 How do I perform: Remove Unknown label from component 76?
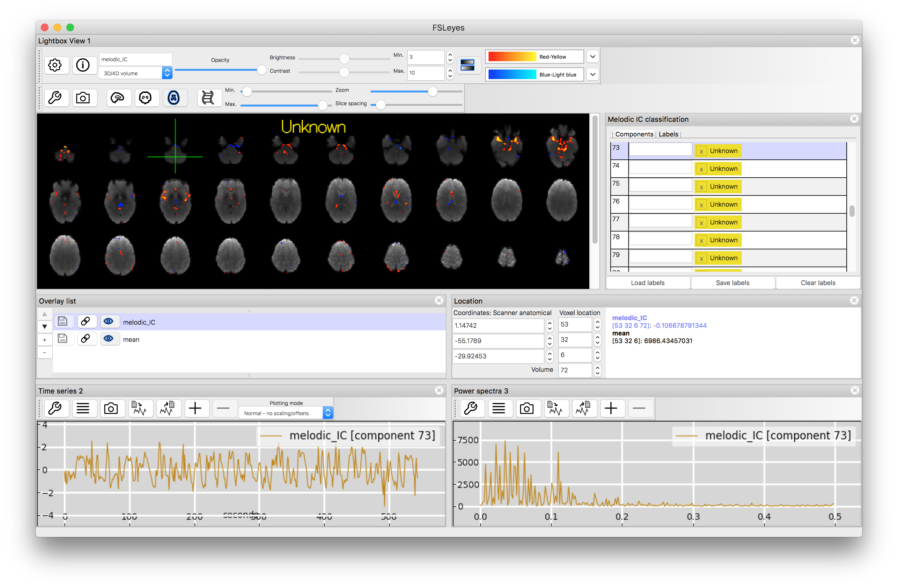[x=701, y=205]
